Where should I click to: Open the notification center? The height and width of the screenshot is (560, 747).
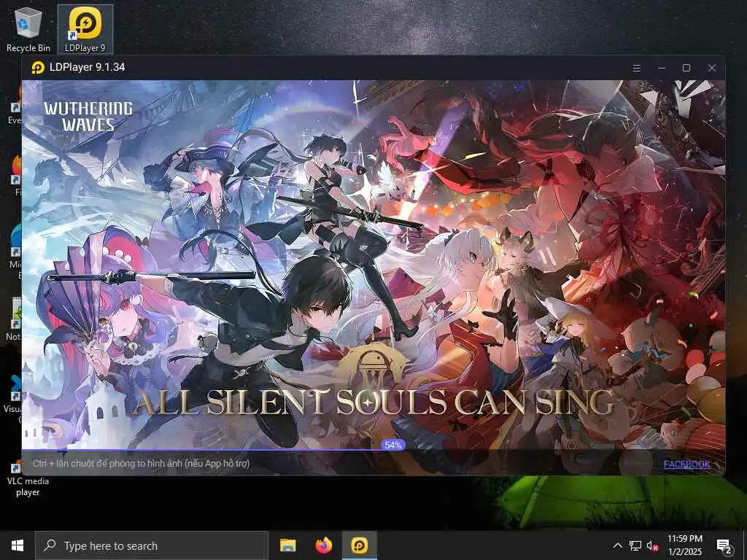coord(724,545)
